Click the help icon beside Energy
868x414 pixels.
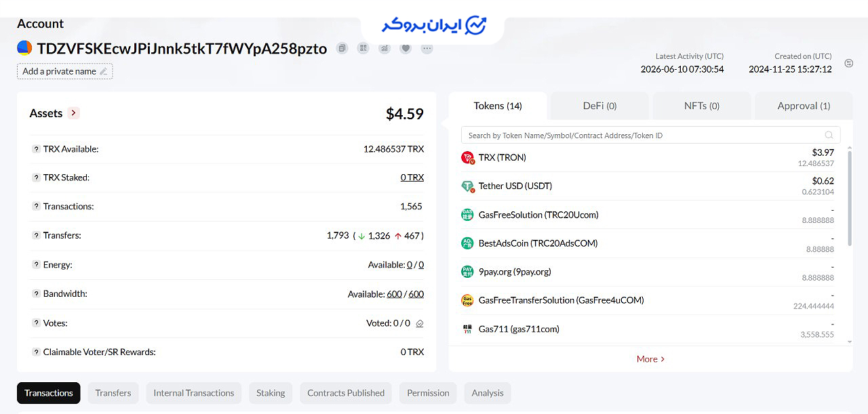[x=36, y=265]
